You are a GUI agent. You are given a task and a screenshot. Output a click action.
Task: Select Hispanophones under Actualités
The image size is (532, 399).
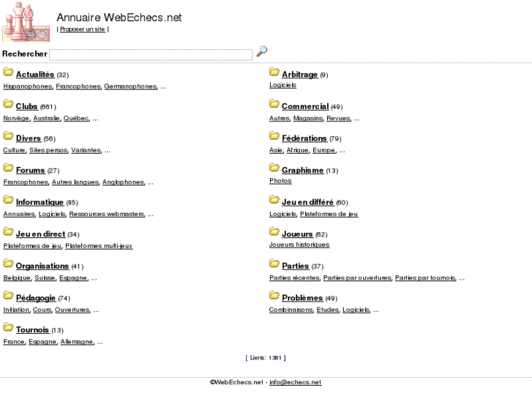28,86
